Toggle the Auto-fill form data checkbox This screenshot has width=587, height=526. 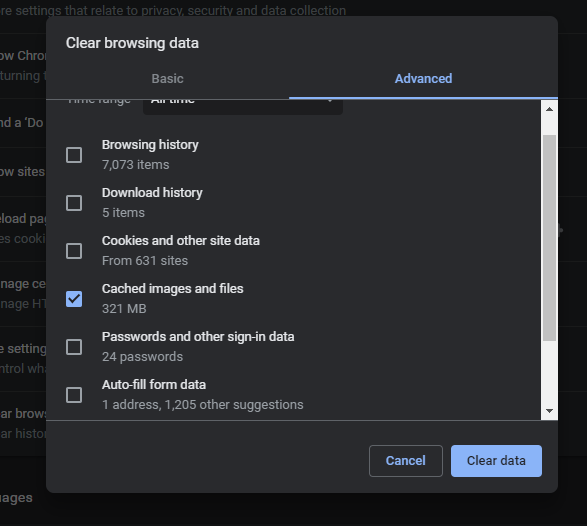(74, 395)
